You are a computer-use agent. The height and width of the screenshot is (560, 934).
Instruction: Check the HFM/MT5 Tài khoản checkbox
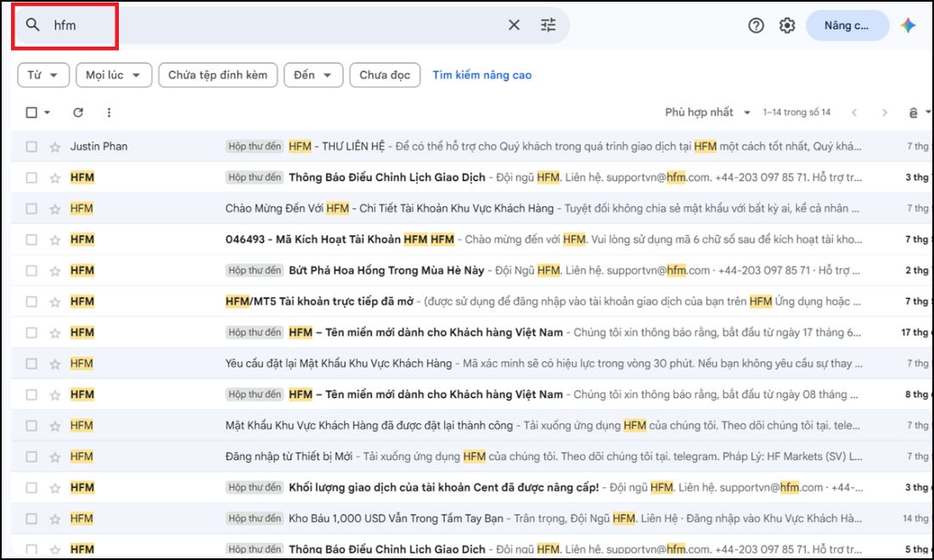[x=31, y=301]
